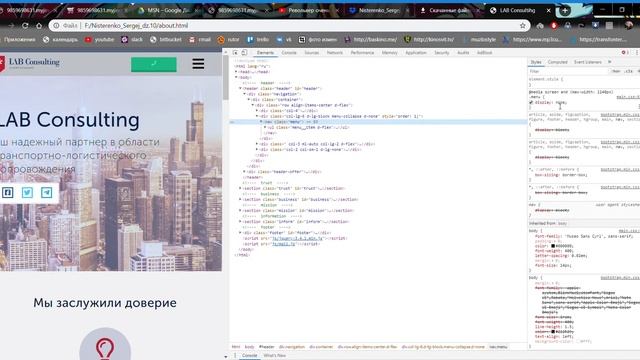
Task: Switch to the Console DevTools tab
Action: pyautogui.click(x=289, y=53)
